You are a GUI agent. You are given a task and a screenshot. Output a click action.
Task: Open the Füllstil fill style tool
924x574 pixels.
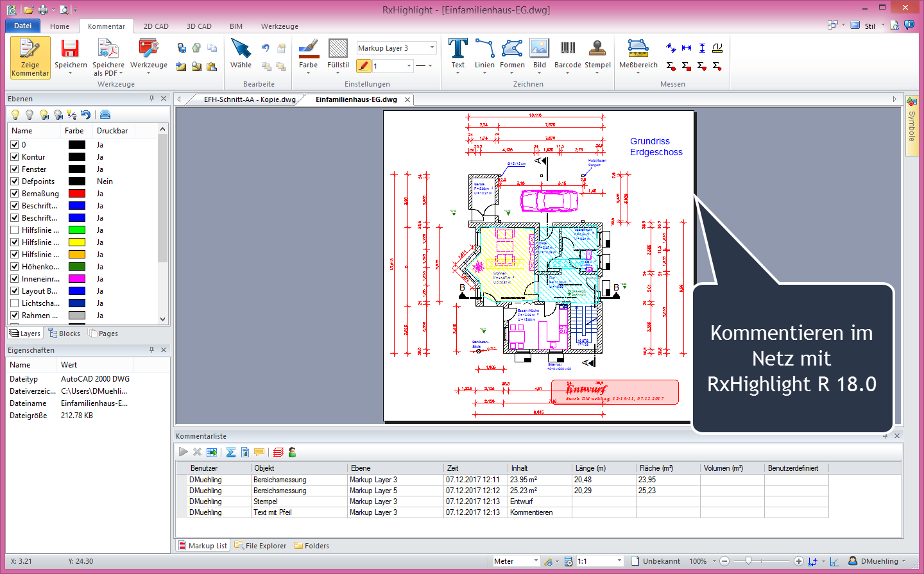click(x=338, y=50)
